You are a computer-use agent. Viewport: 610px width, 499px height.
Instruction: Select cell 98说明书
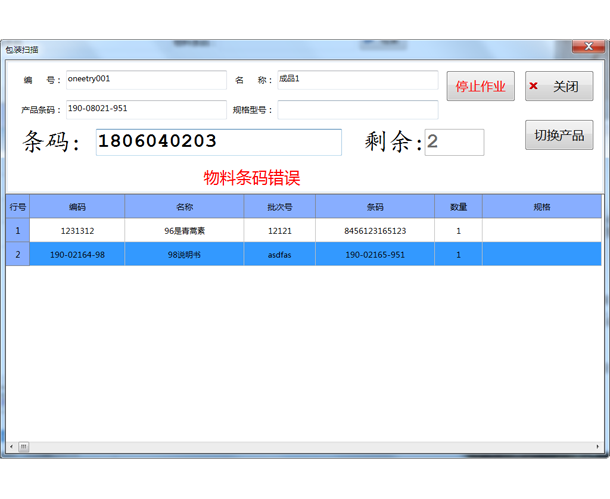pos(184,254)
